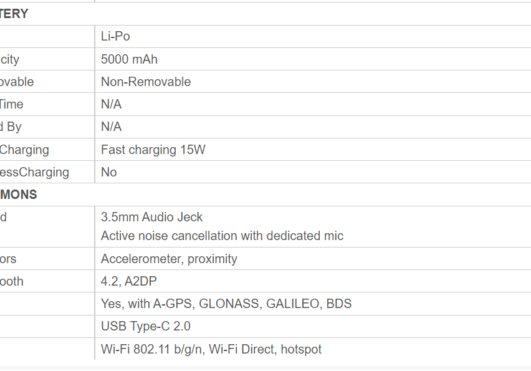
Task: Click the WirelessCharging row label
Action: [x=35, y=172]
